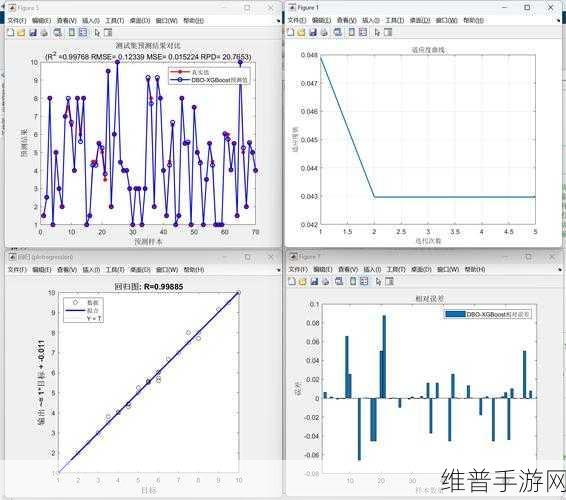Open the 文件(F) menu in Figure 5
Image resolution: width=566 pixels, height=500 pixels.
tap(17, 21)
